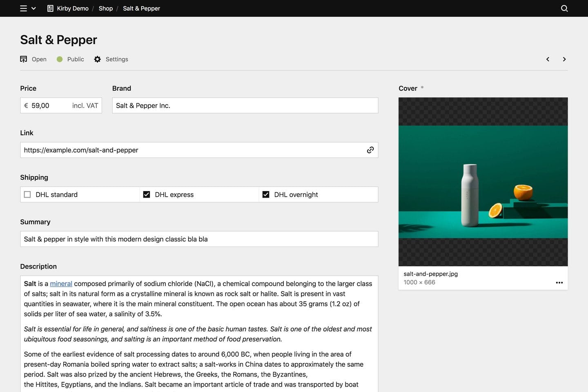Go to previous page arrow
The width and height of the screenshot is (588, 392).
(x=548, y=59)
